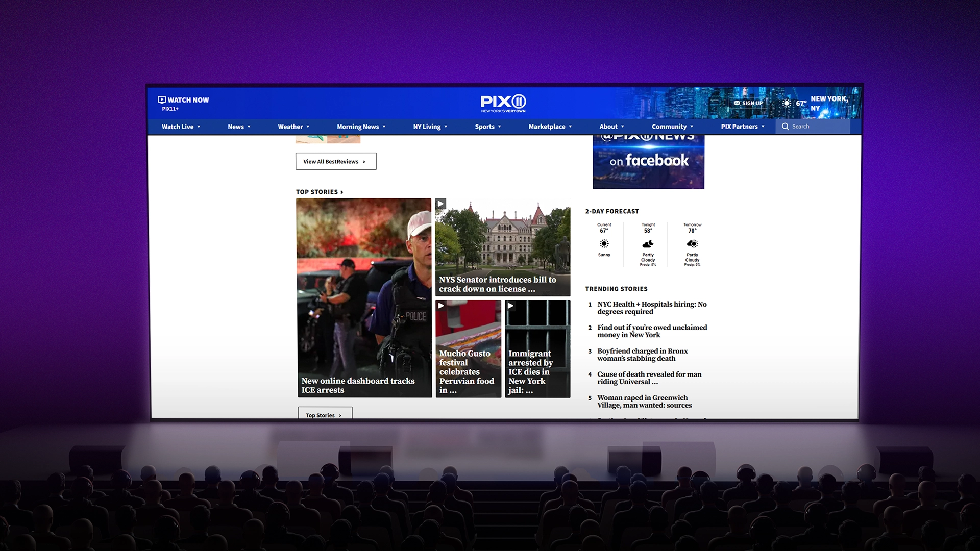This screenshot has width=980, height=551.
Task: Click the sunny weather icon in header
Action: 787,103
